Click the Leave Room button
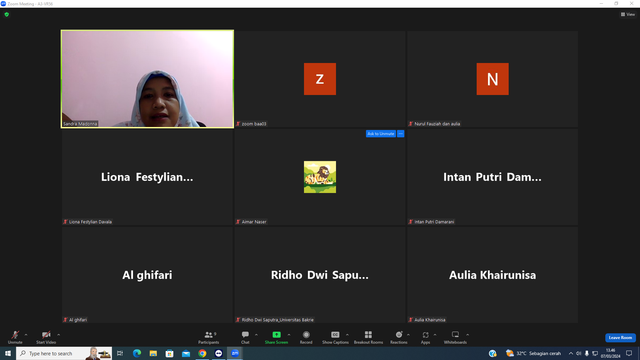Screen dimensions: 640x360 click(620, 338)
